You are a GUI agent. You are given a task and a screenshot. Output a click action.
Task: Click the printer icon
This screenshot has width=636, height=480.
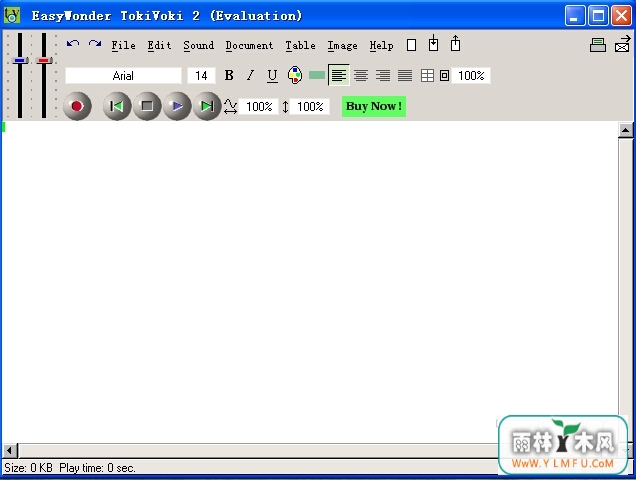tap(598, 45)
